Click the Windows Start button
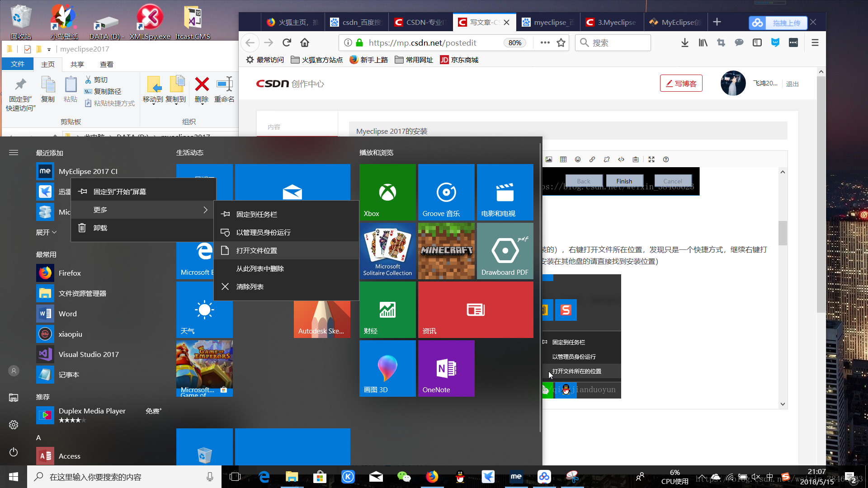This screenshot has width=868, height=488. click(14, 477)
